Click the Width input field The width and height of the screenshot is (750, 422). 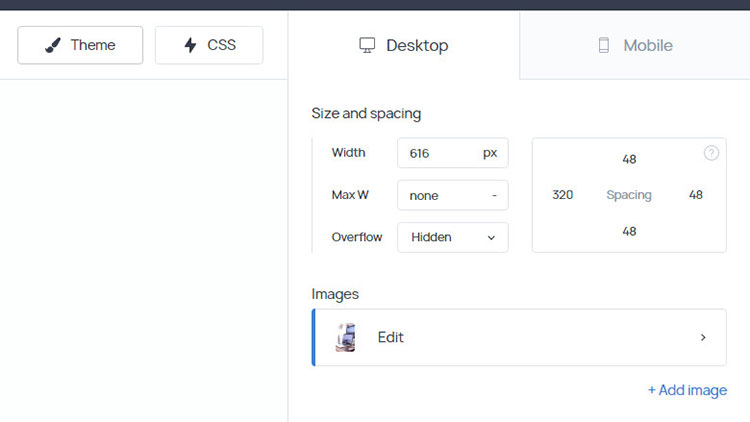point(438,153)
